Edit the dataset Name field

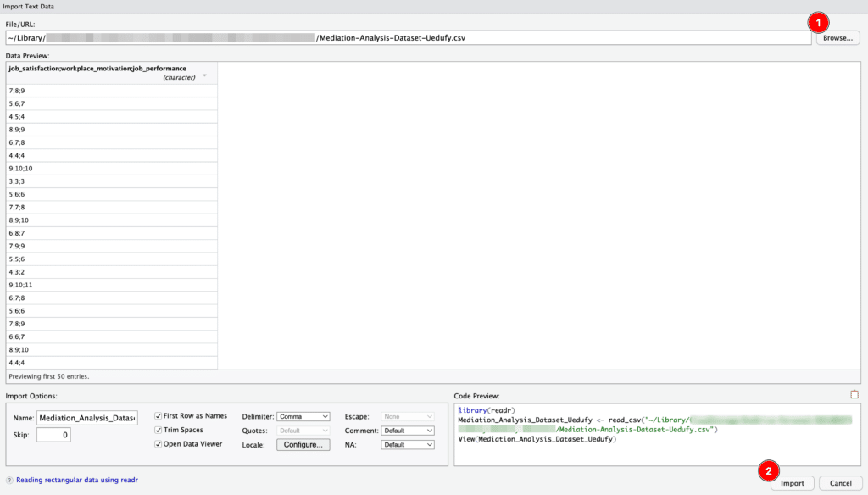click(88, 416)
